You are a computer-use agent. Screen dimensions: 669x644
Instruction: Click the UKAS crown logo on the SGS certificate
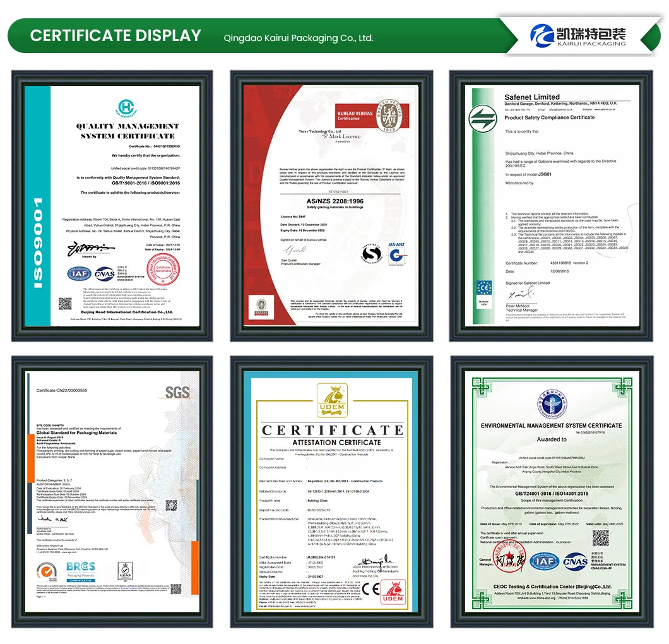click(x=125, y=572)
